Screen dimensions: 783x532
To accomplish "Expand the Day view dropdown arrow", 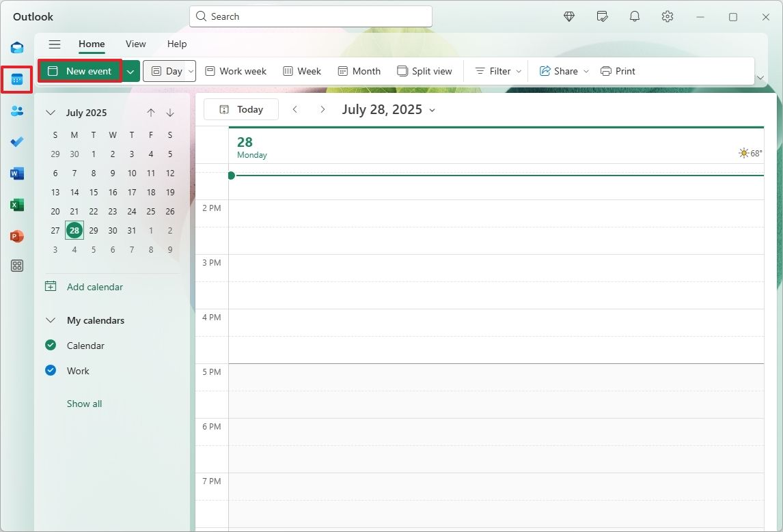I will click(191, 70).
